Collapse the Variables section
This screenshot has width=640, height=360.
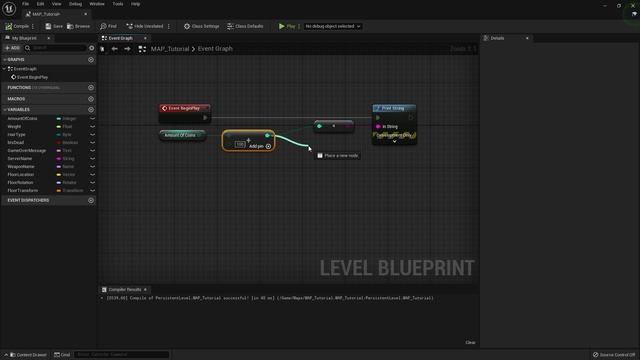[x=5, y=109]
